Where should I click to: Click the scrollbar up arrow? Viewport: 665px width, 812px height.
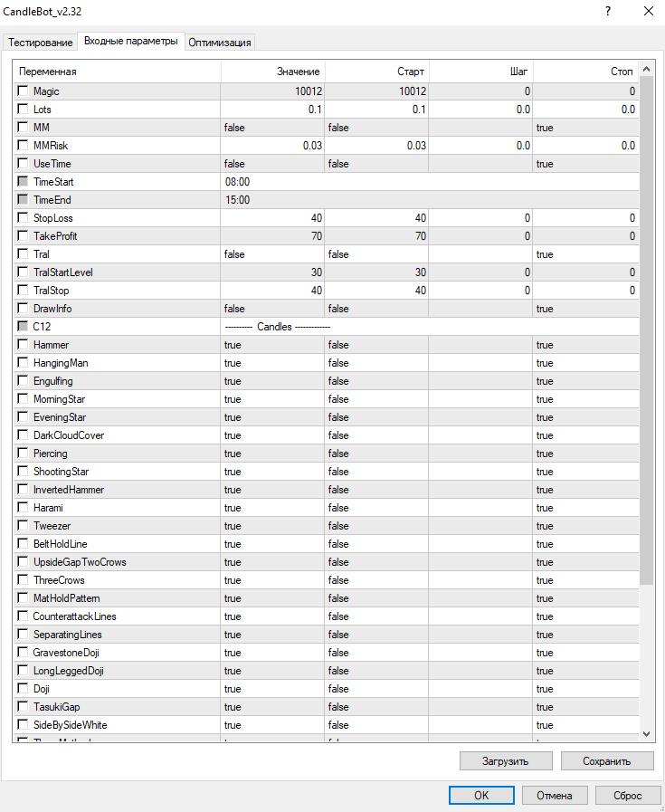pos(646,70)
